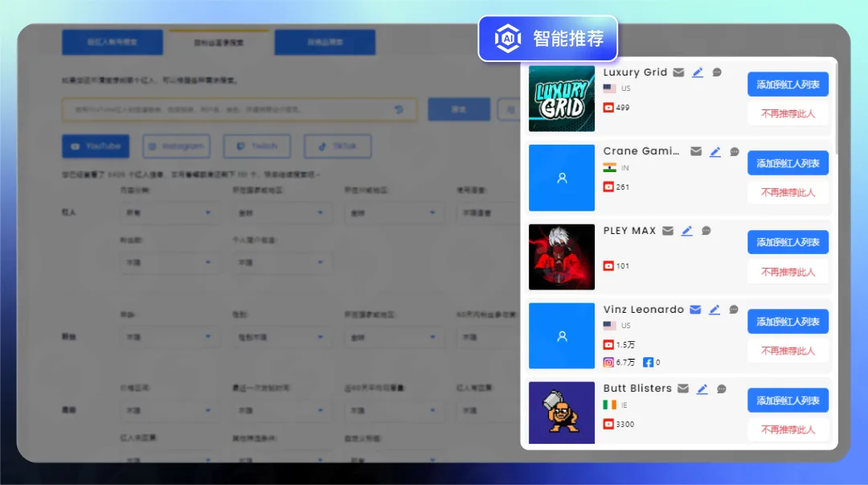Click 不再推荐此人 on Vinz Leonardo's card
868x485 pixels.
pyautogui.click(x=788, y=351)
